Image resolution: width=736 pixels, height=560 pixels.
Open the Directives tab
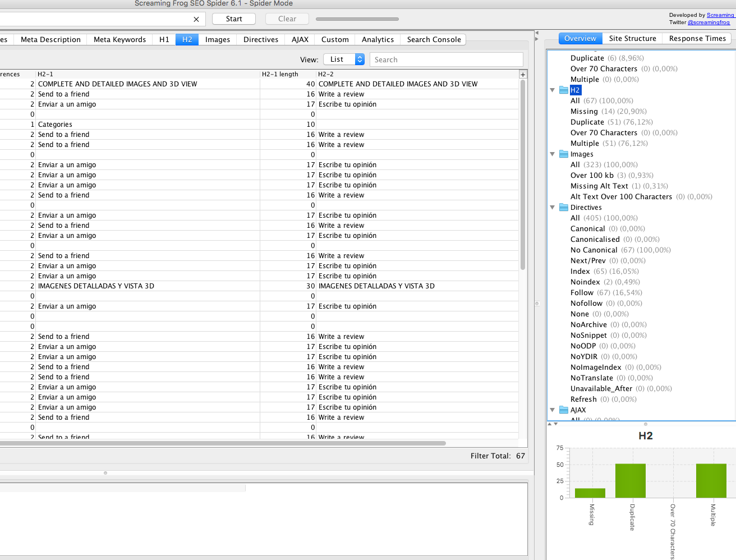pos(261,40)
